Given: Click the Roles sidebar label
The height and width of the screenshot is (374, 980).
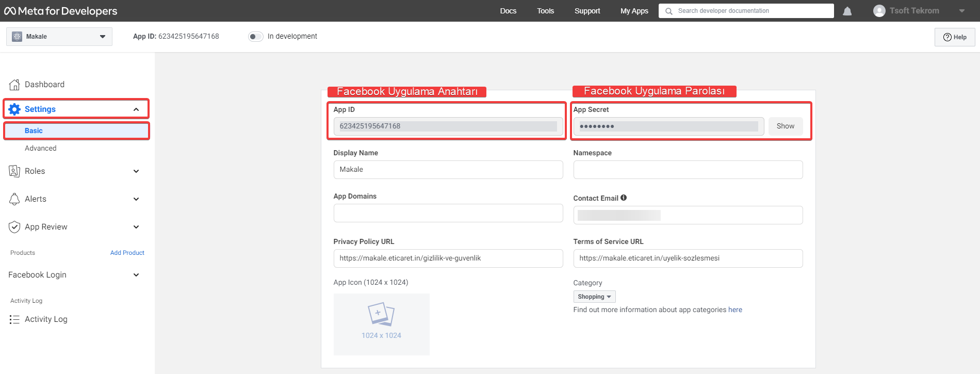Looking at the screenshot, I should 35,171.
